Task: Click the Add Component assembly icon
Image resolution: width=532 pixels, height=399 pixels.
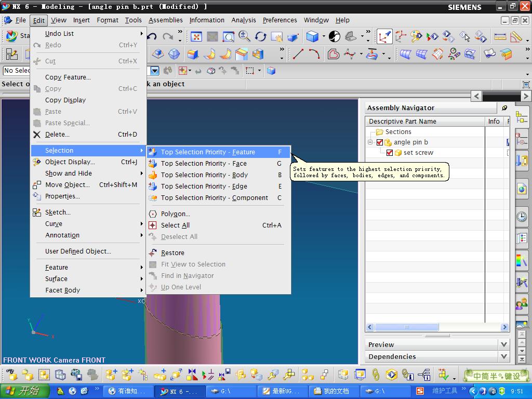Action: click(111, 375)
